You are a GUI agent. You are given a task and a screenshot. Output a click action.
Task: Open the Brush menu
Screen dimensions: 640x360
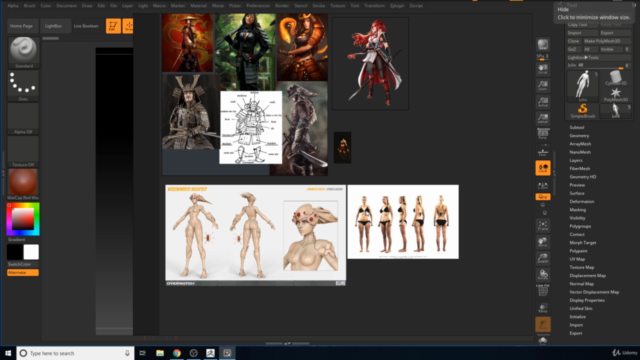point(29,6)
